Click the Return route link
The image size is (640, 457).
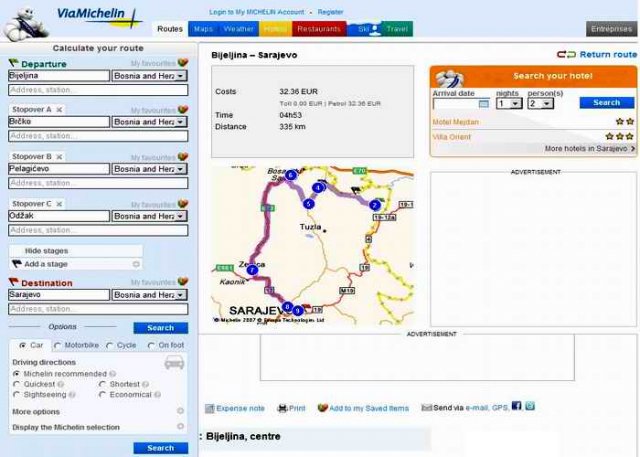(x=608, y=55)
